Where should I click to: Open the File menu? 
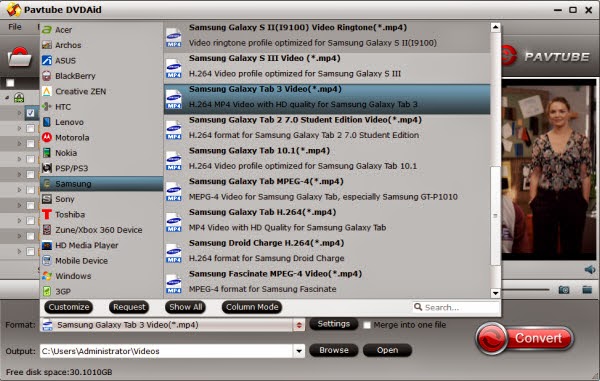tap(15, 27)
